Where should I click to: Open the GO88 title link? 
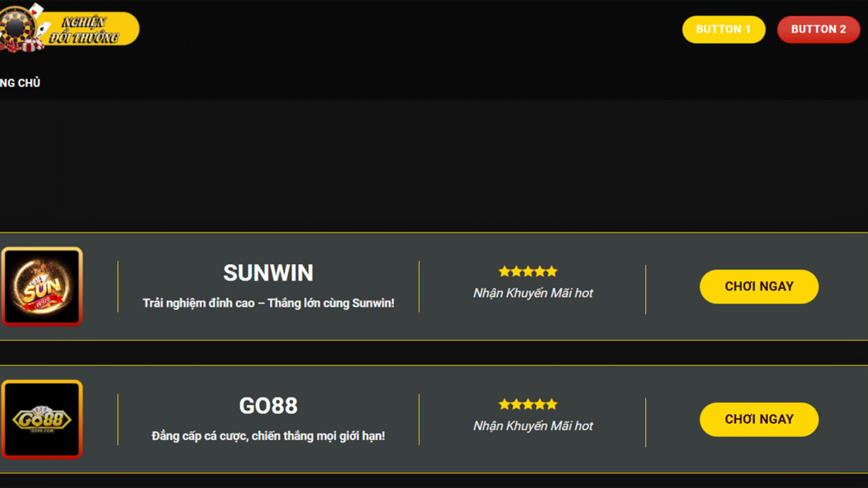pyautogui.click(x=268, y=406)
